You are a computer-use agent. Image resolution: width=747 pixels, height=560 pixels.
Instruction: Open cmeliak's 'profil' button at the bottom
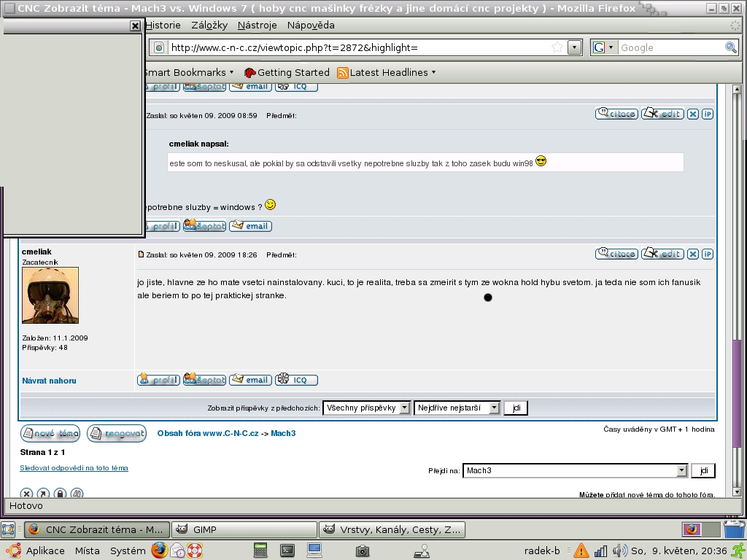158,380
